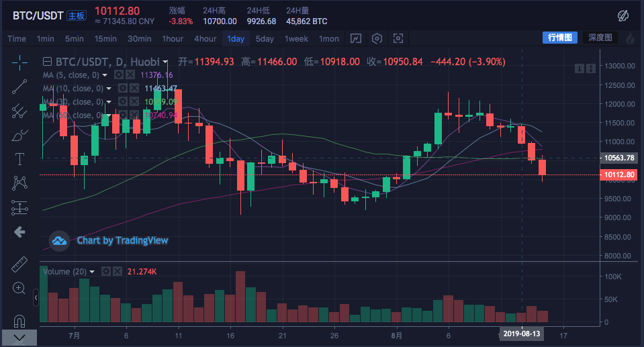Expand the MA (10, close, 0) dropdown arrow
The height and width of the screenshot is (347, 644).
pos(108,89)
